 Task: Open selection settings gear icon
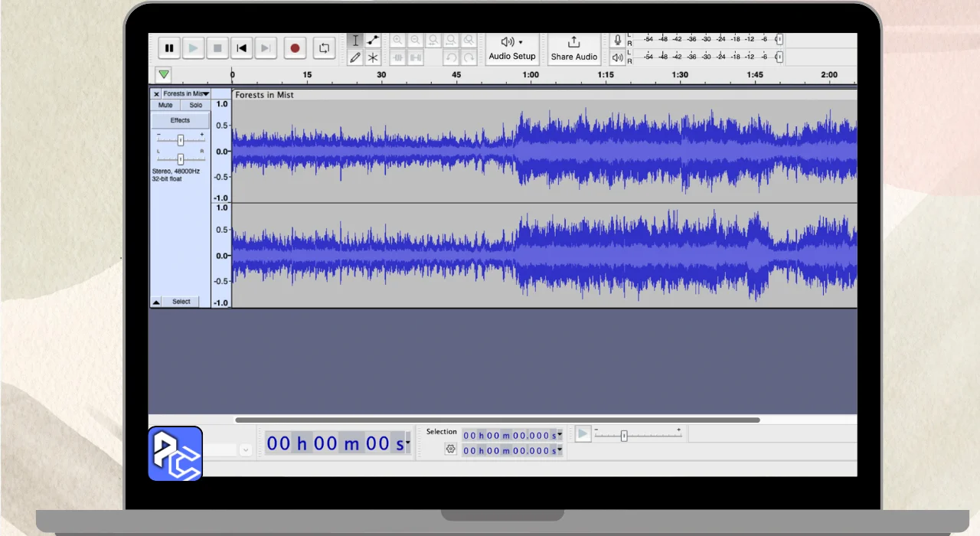[450, 449]
